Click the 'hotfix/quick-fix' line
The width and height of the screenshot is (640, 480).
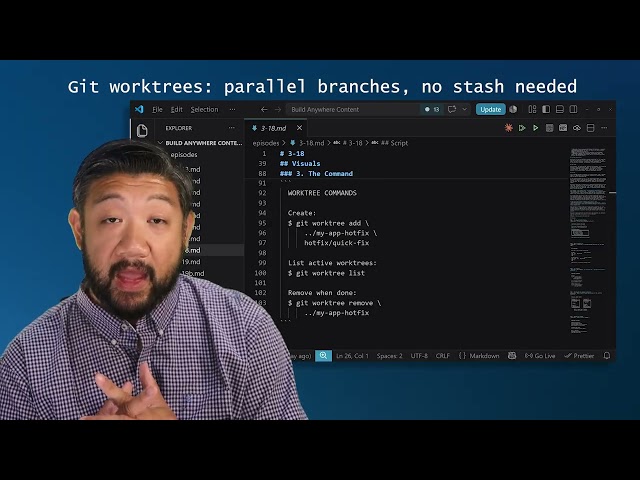click(337, 243)
